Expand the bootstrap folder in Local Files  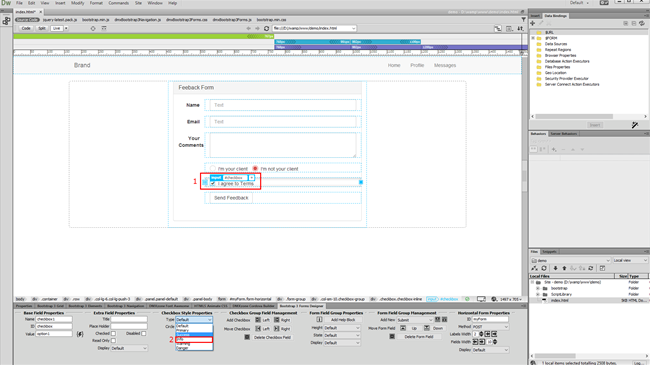[x=538, y=288]
